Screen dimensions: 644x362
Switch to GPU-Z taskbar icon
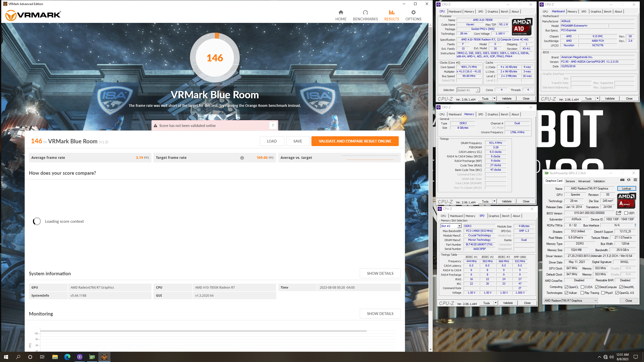92,357
